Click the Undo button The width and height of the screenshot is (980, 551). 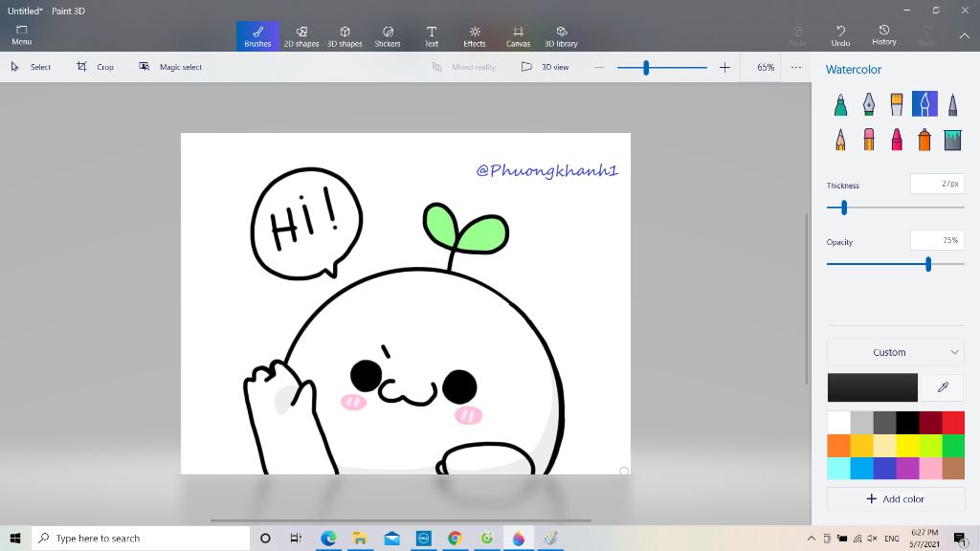pos(840,35)
